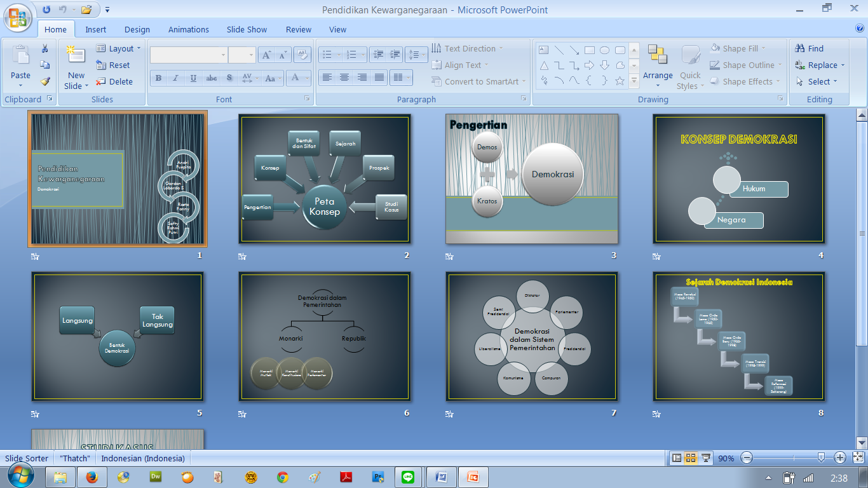Open the Insert ribbon tab
The width and height of the screenshot is (868, 488).
pos(96,29)
